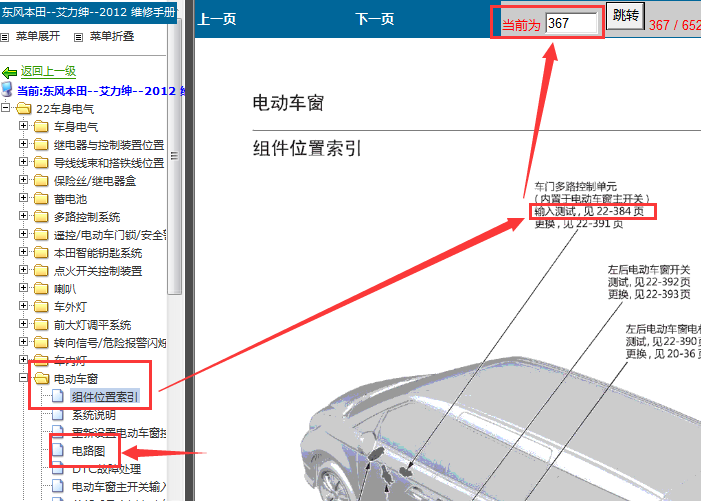The width and height of the screenshot is (701, 501).
Task: Open 电动车窗主开关输入 document
Action: tap(119, 486)
